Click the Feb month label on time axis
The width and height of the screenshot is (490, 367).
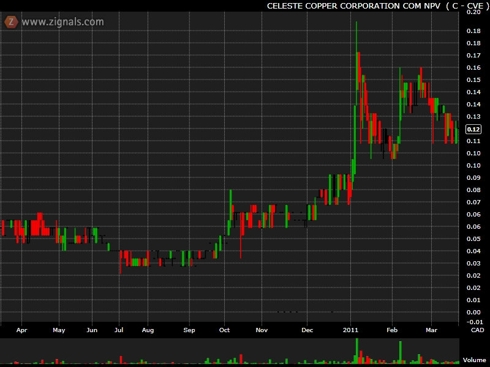click(x=392, y=330)
